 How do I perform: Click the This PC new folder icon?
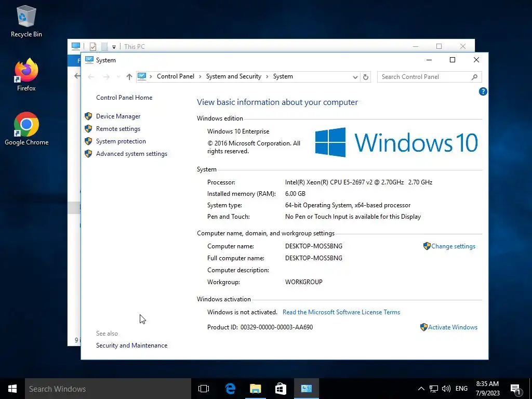pos(104,46)
